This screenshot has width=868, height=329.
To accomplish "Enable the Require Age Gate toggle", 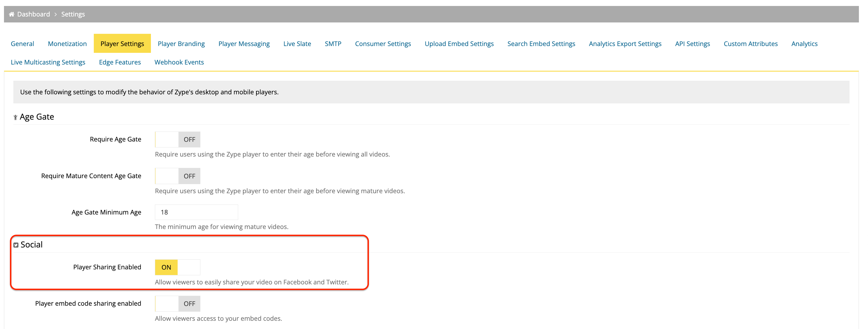I will coord(177,139).
